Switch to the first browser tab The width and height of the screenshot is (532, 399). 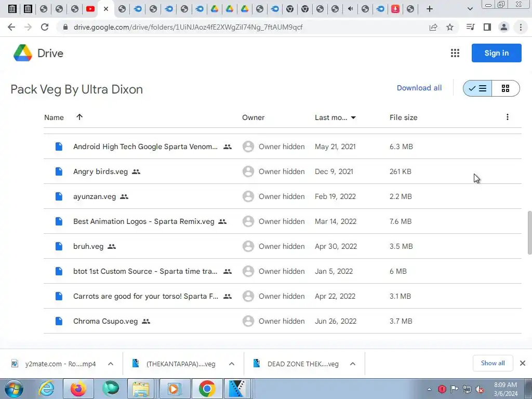click(12, 9)
